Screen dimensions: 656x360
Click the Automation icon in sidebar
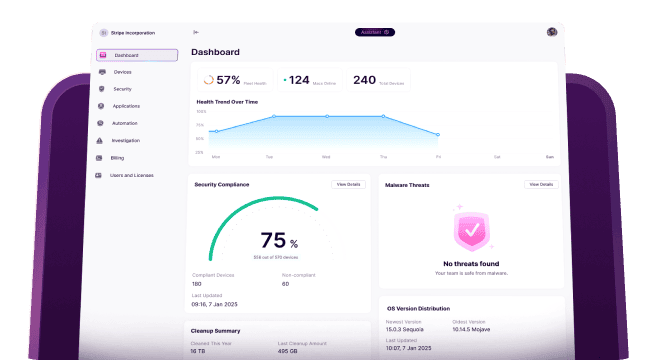pyautogui.click(x=100, y=123)
